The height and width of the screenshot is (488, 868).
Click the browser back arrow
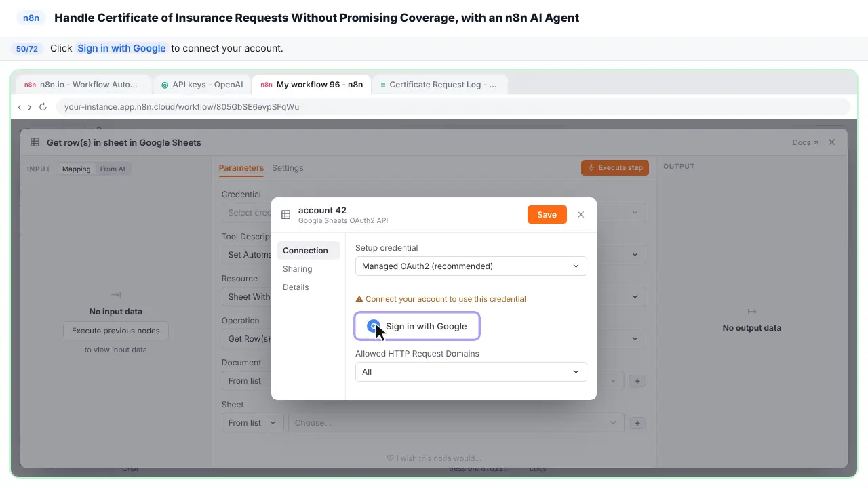20,107
